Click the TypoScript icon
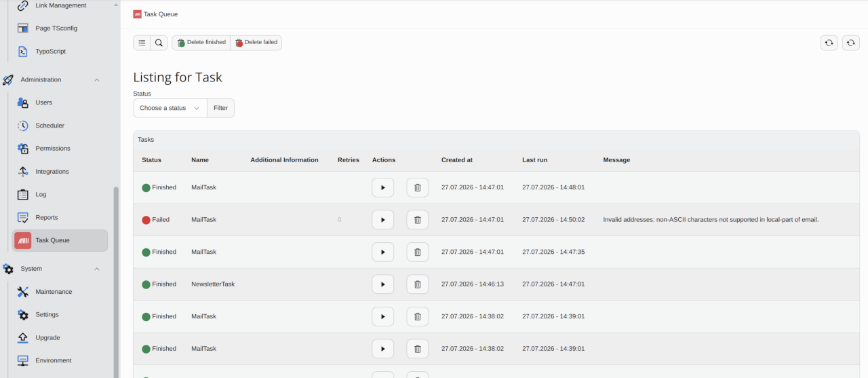Screen dimensions: 868x378 click(23, 52)
